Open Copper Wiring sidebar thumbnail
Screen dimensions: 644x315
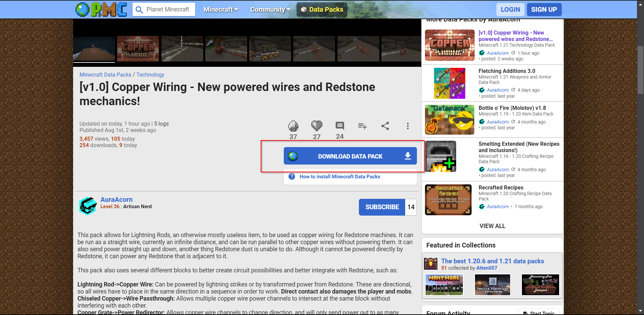coord(450,45)
